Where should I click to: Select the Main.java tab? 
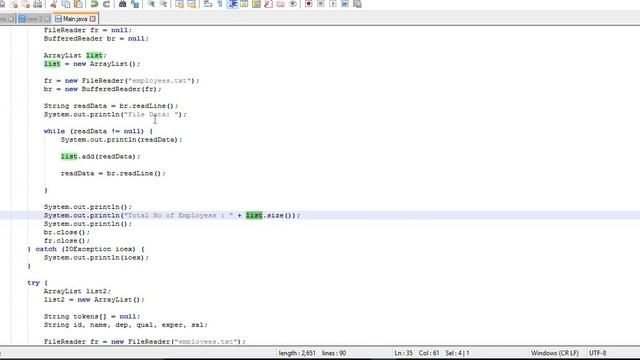[x=75, y=19]
